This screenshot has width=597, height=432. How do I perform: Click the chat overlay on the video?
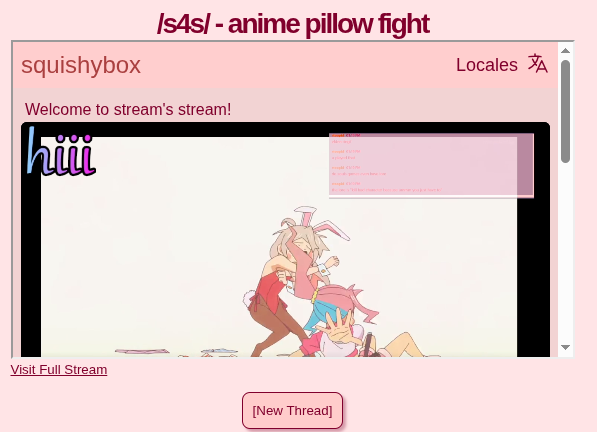(431, 165)
